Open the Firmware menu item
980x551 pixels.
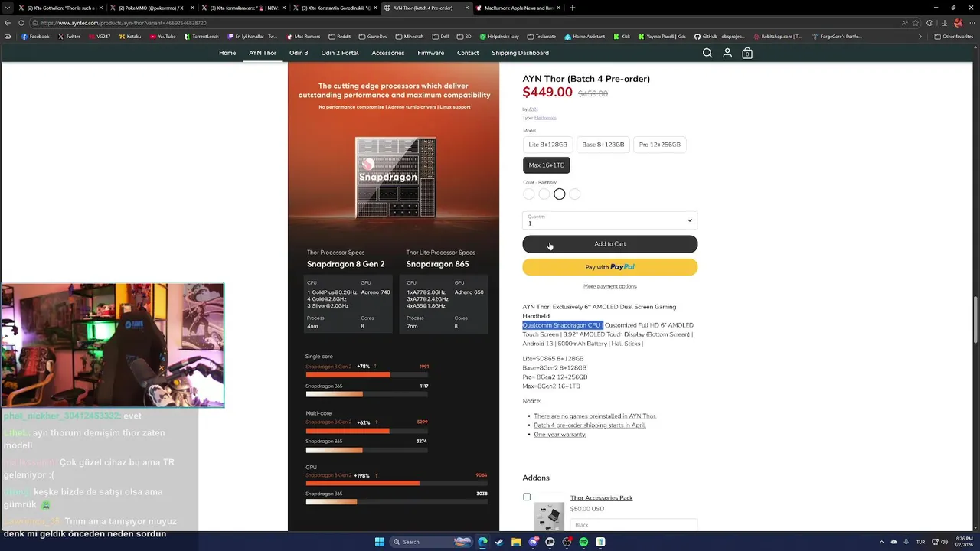click(431, 53)
